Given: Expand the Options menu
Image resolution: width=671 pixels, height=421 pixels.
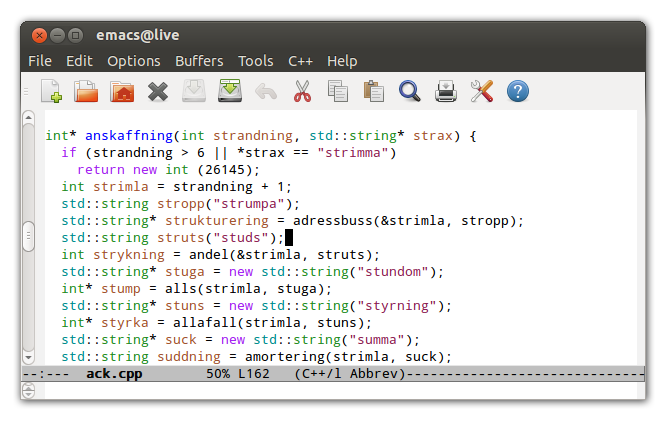Looking at the screenshot, I should pyautogui.click(x=133, y=61).
